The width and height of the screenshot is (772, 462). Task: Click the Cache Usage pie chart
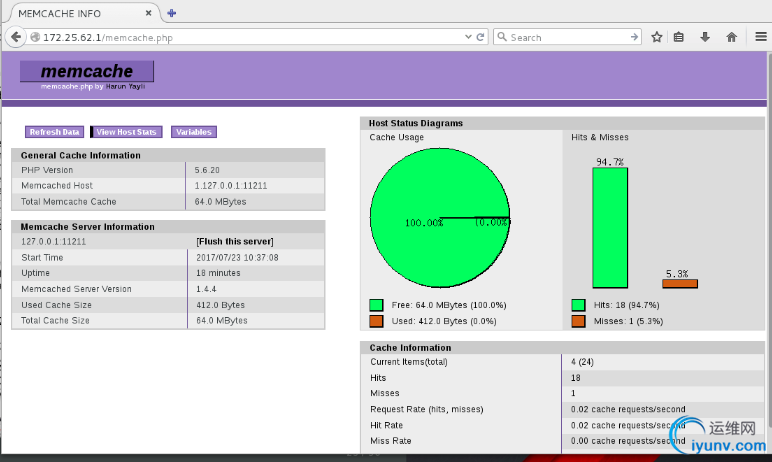click(440, 218)
